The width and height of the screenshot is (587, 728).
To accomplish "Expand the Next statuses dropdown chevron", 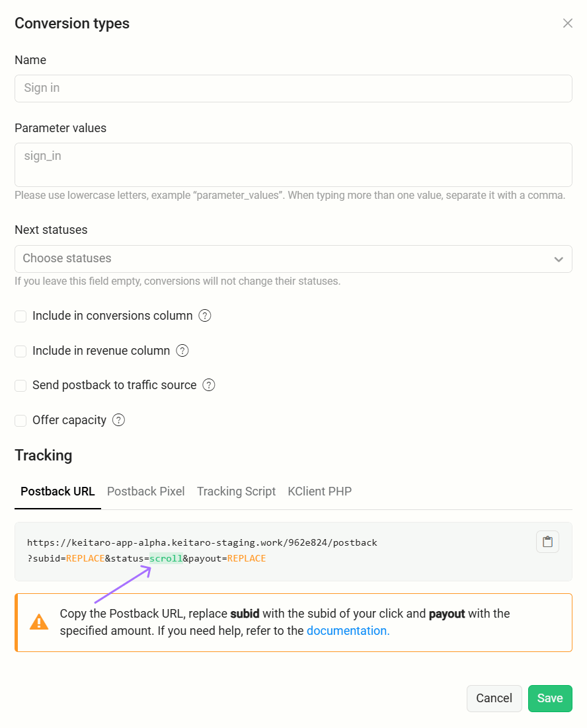I will pyautogui.click(x=559, y=259).
